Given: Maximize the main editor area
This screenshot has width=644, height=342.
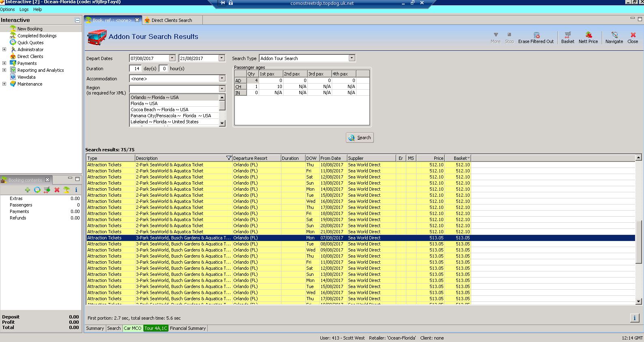Looking at the screenshot, I should pyautogui.click(x=640, y=18).
